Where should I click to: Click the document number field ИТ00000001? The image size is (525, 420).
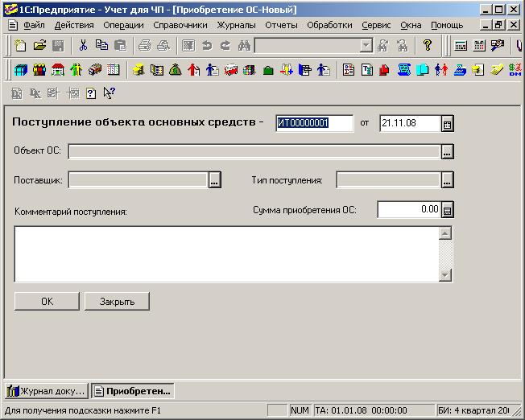[x=314, y=123]
